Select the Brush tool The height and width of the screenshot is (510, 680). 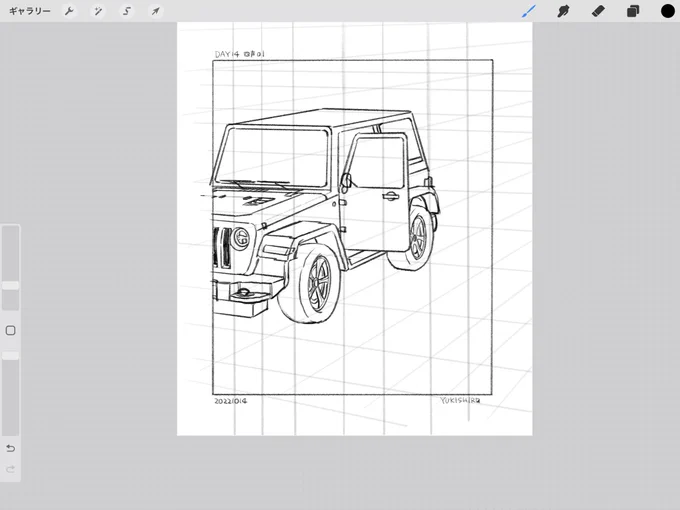click(529, 11)
